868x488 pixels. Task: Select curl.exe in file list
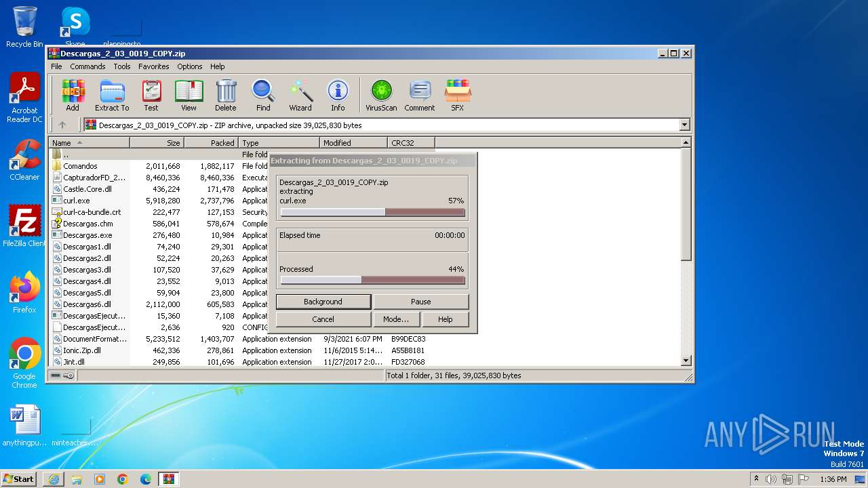[76, 201]
